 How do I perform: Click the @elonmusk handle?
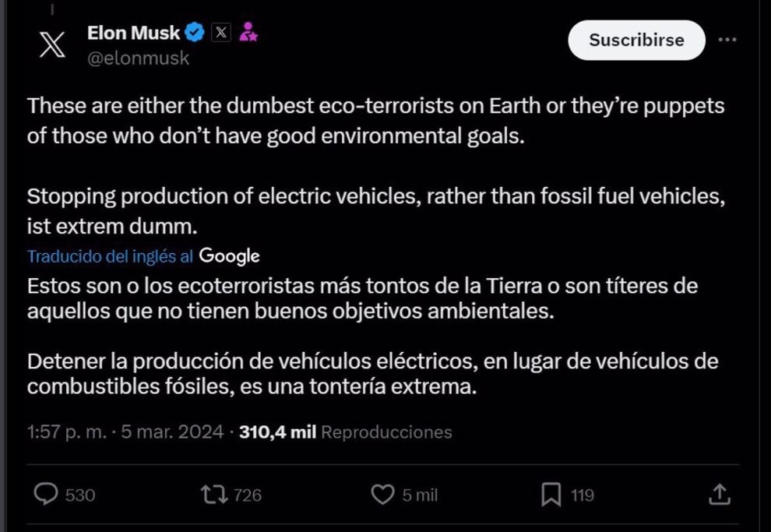138,58
